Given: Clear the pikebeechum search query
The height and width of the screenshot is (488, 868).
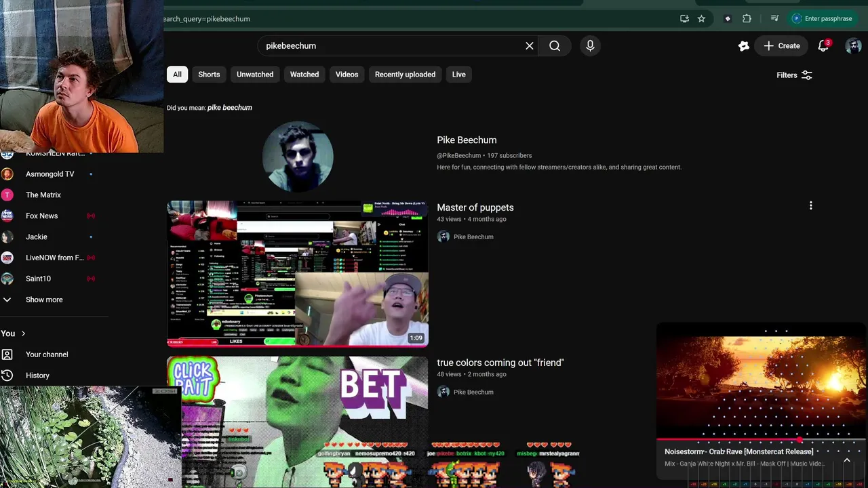Looking at the screenshot, I should pyautogui.click(x=530, y=46).
